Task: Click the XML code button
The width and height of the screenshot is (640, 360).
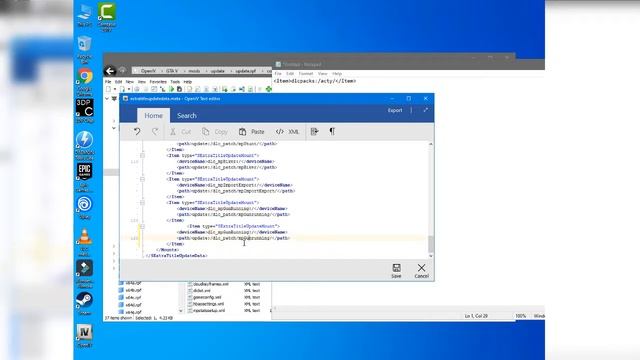Action: click(x=287, y=132)
